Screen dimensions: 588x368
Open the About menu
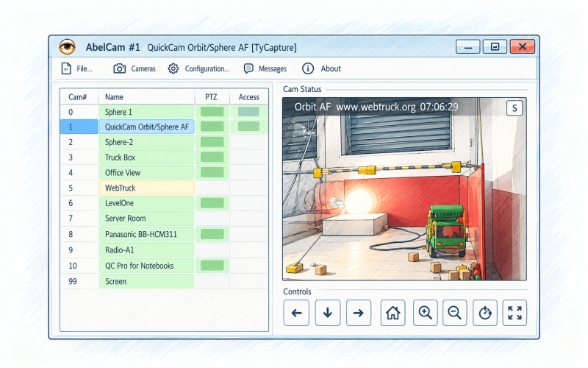[321, 68]
